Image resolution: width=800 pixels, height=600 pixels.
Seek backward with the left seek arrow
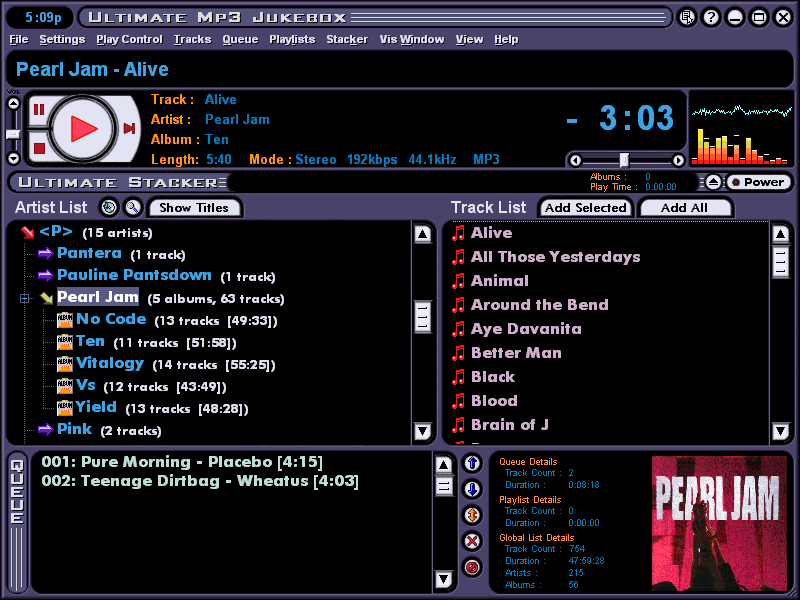coord(576,160)
